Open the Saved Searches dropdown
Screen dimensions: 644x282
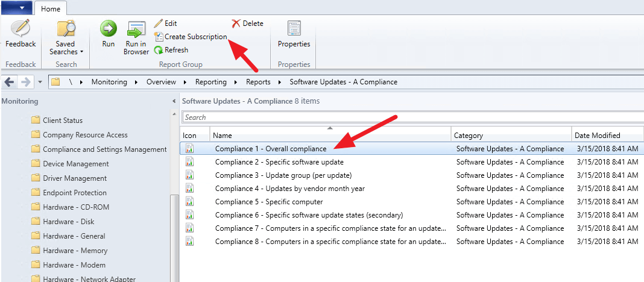66,38
